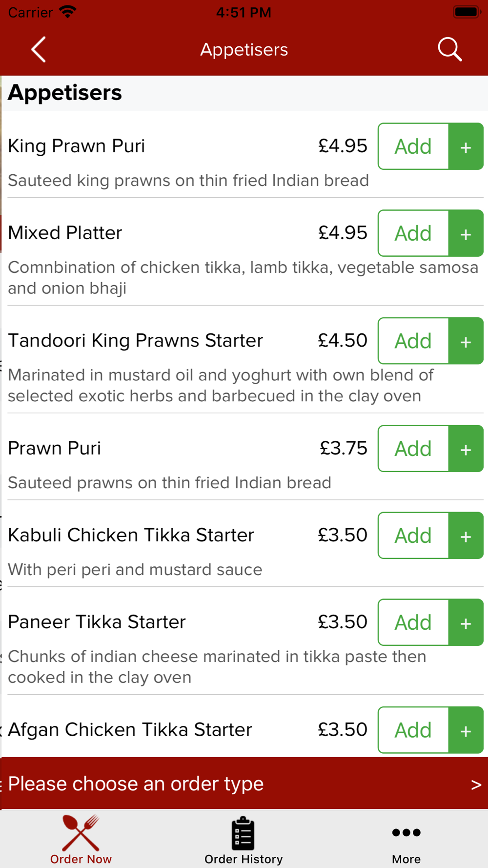Select the Mixed Platter item name
Image resolution: width=488 pixels, height=868 pixels.
(65, 233)
